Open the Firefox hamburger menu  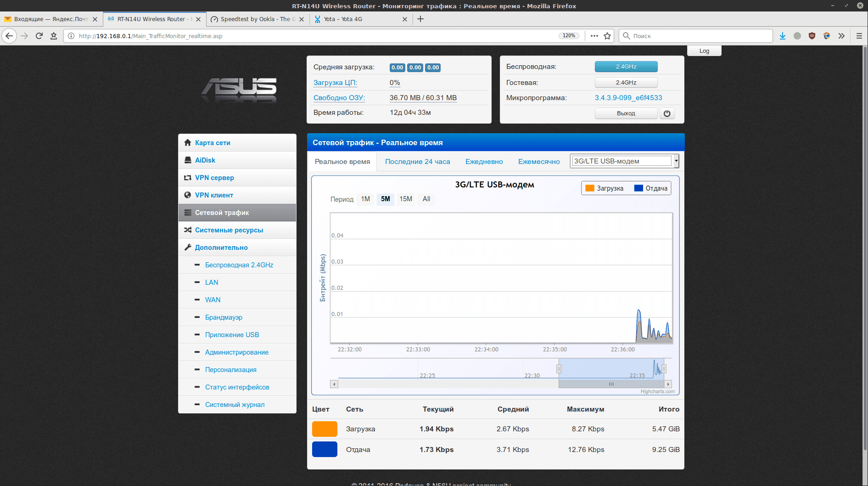[x=859, y=36]
